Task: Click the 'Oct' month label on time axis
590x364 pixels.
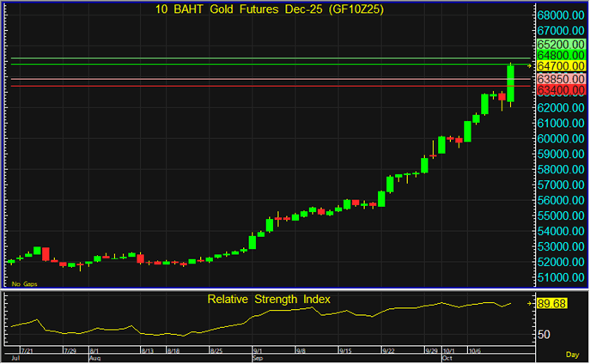Action: pos(447,358)
